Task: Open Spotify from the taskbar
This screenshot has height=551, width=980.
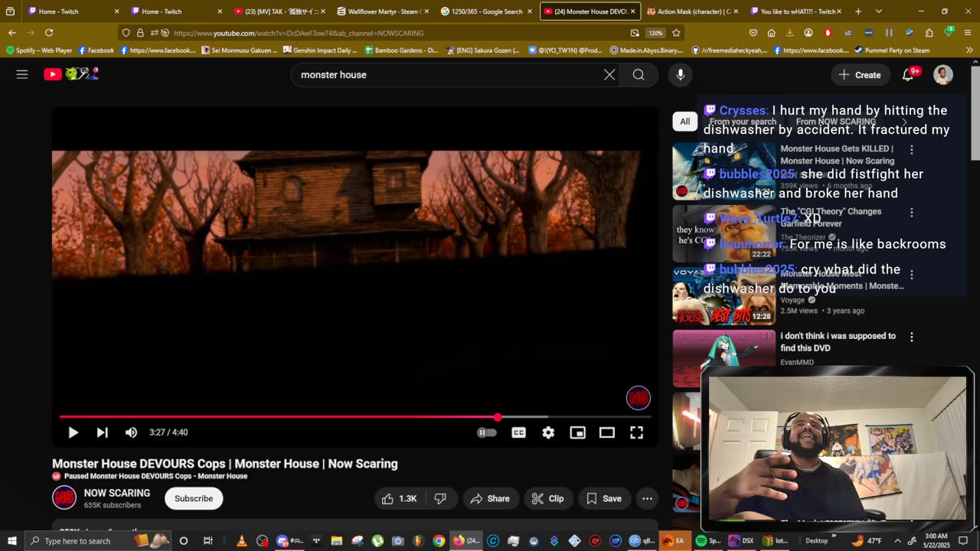Action: click(707, 540)
